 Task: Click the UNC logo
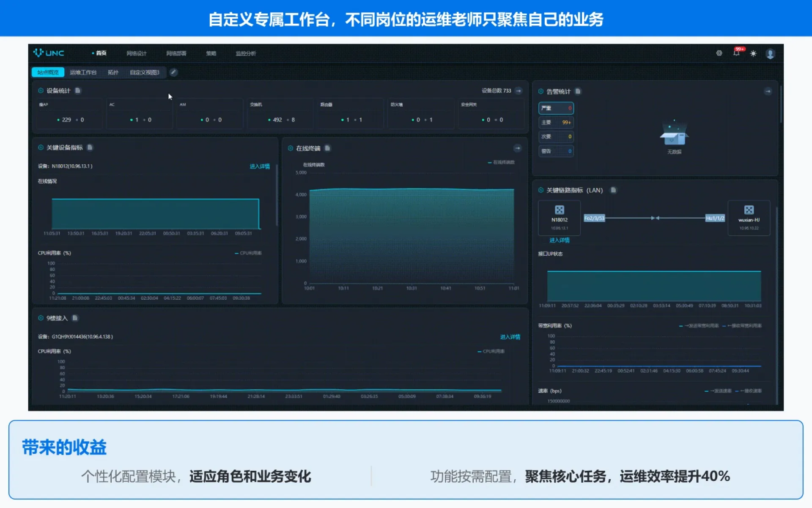click(49, 53)
